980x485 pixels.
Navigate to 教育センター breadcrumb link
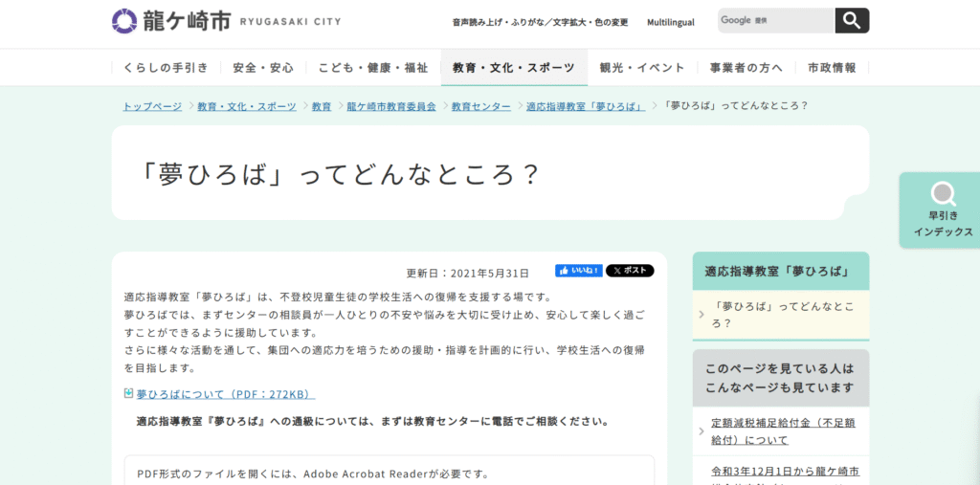(480, 106)
